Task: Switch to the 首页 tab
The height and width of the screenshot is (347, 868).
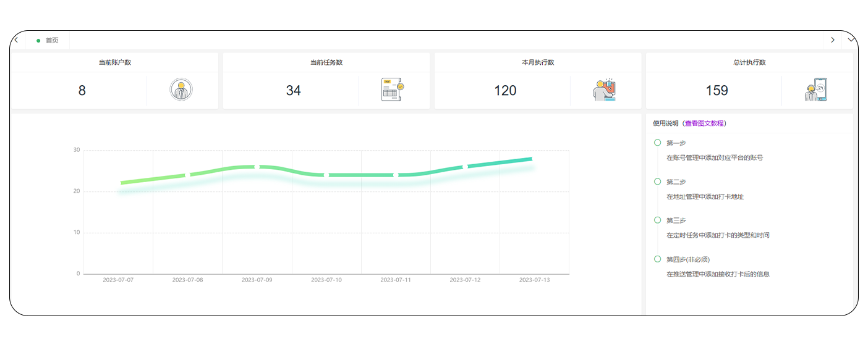Action: [x=52, y=41]
